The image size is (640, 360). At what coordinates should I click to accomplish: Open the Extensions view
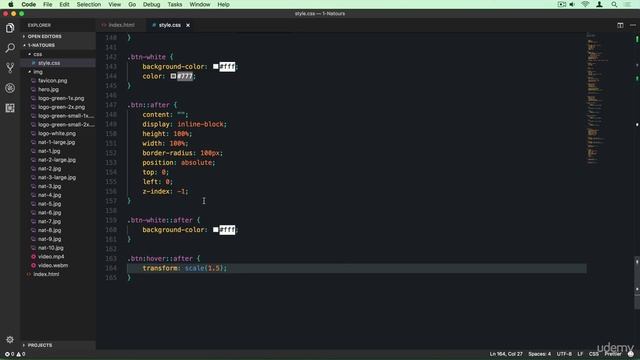click(10, 108)
